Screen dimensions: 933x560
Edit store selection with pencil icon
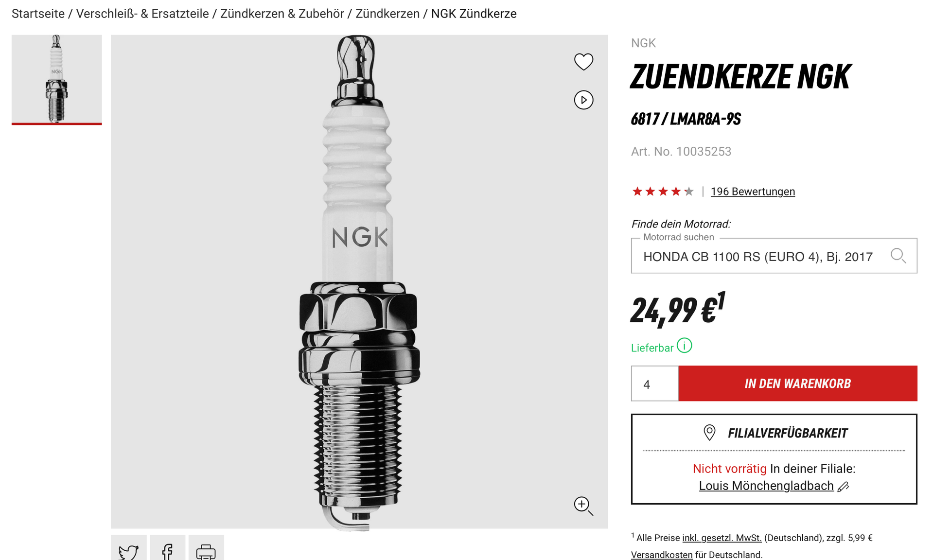point(844,487)
